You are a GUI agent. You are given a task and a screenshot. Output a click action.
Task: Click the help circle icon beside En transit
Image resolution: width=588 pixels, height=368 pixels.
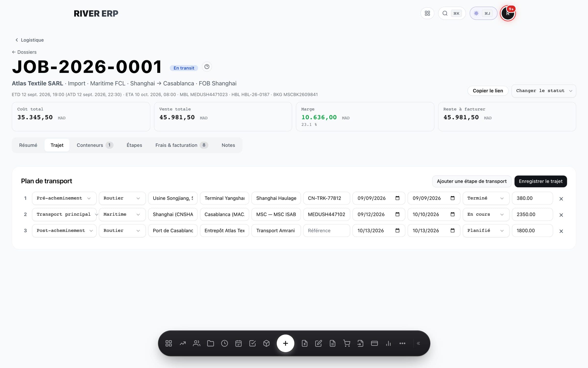[x=207, y=67]
